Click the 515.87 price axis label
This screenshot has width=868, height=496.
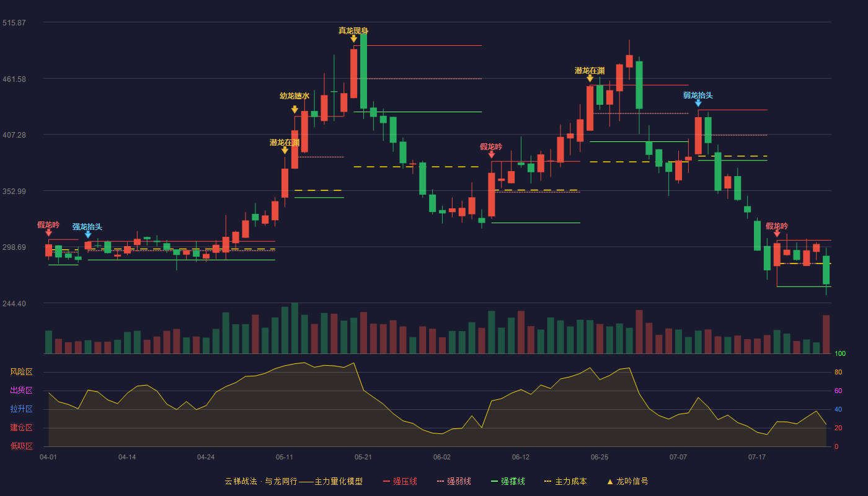14,23
